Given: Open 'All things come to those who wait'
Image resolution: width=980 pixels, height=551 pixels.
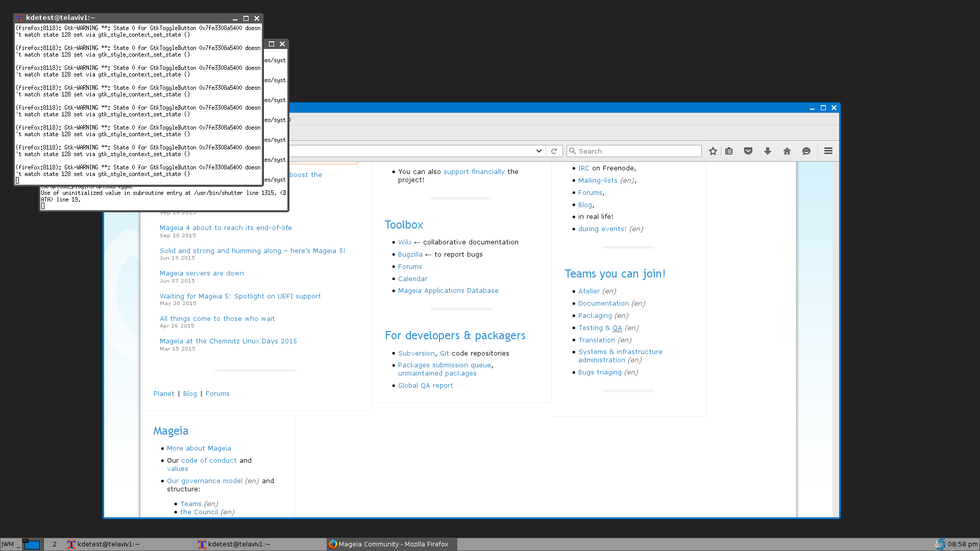Looking at the screenshot, I should (x=217, y=318).
